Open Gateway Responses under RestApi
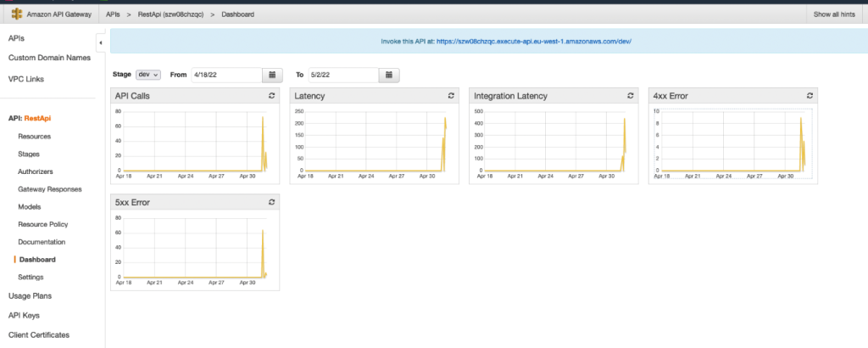868x348 pixels. 50,189
